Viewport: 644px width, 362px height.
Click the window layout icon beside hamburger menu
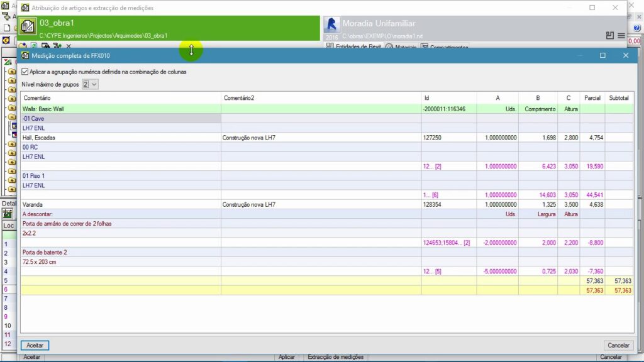(609, 36)
